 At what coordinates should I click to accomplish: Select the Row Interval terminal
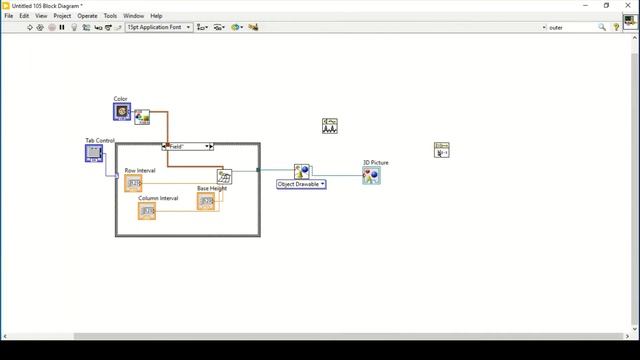click(x=133, y=183)
